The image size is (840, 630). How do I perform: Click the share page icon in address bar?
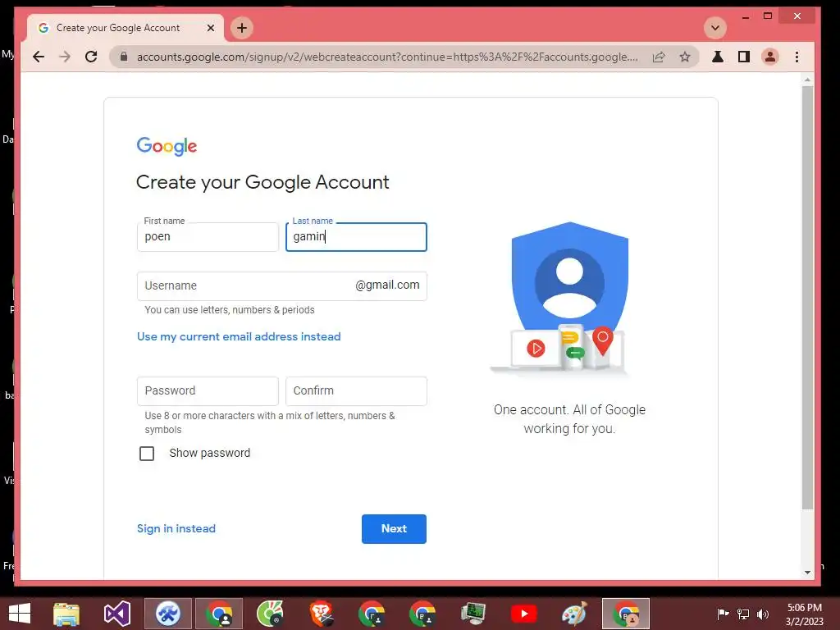pos(659,57)
